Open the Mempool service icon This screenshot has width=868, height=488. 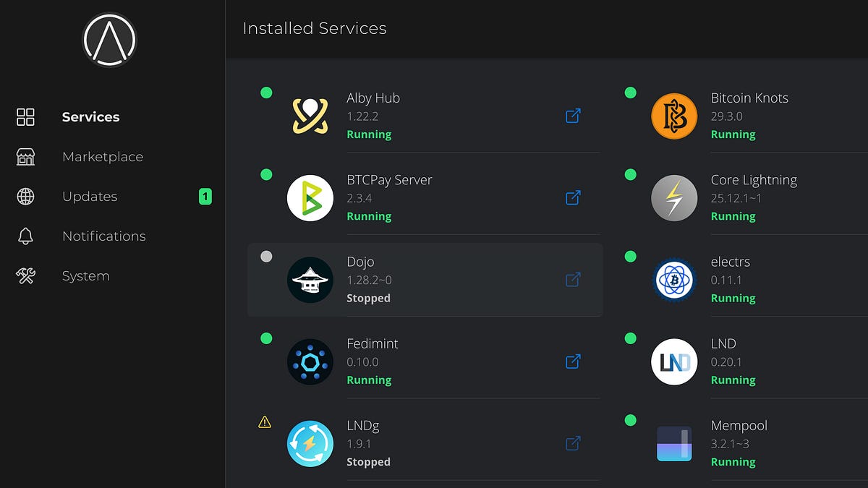[674, 443]
